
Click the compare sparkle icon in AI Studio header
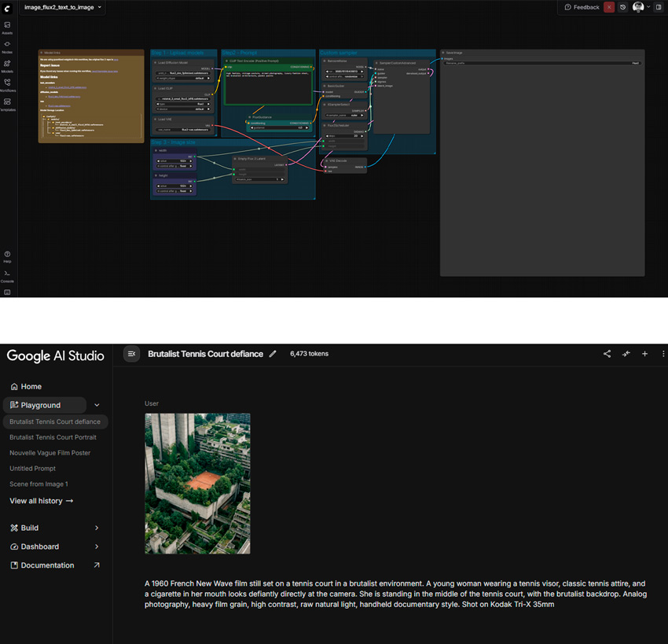click(x=626, y=354)
